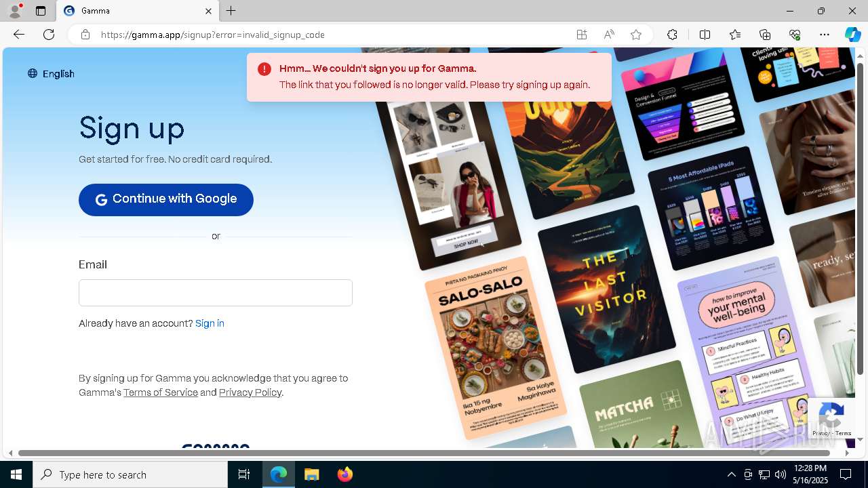Open the Terms of Service link
Screen dimensions: 868x488
[161, 392]
